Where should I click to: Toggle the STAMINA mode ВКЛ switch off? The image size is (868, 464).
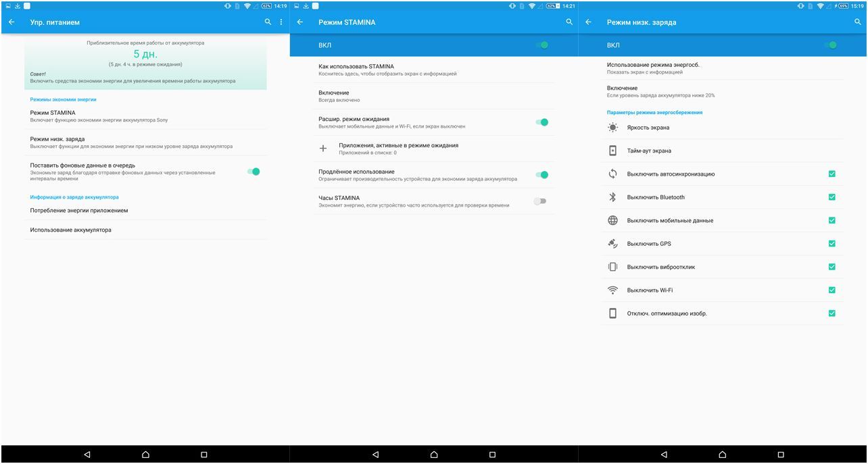541,45
